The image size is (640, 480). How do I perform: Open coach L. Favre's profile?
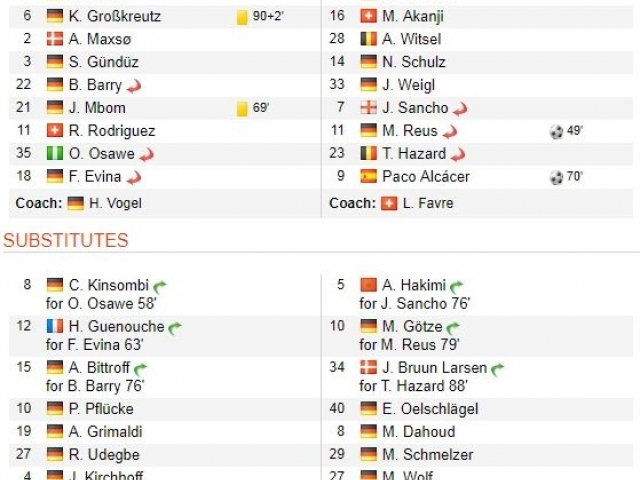pos(428,203)
